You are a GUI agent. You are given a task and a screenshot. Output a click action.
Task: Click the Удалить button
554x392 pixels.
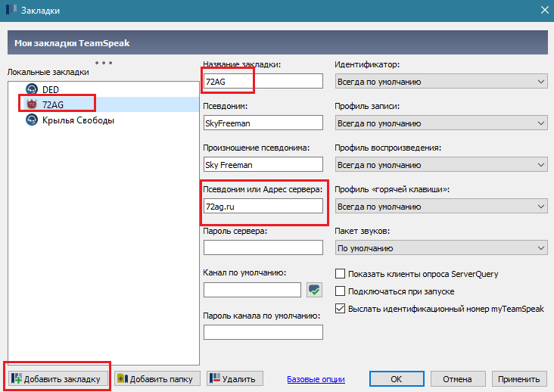tap(235, 379)
